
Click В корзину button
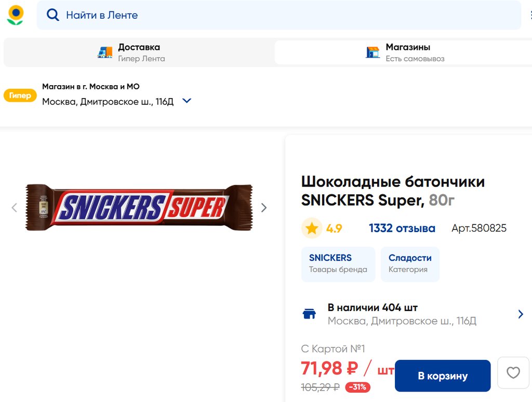[x=443, y=376]
